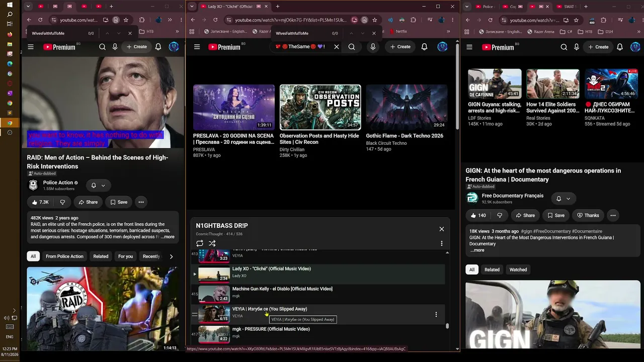The height and width of the screenshot is (362, 644).
Task: Expand the GIGN video description with ...more
Action: point(477,250)
